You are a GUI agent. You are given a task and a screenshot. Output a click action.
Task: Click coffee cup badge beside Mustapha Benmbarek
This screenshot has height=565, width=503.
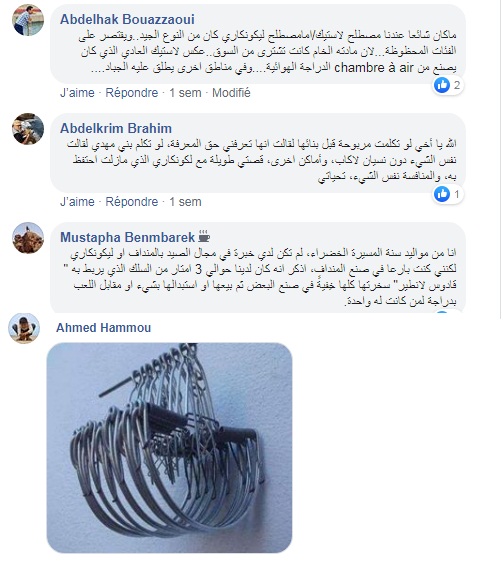(x=204, y=237)
